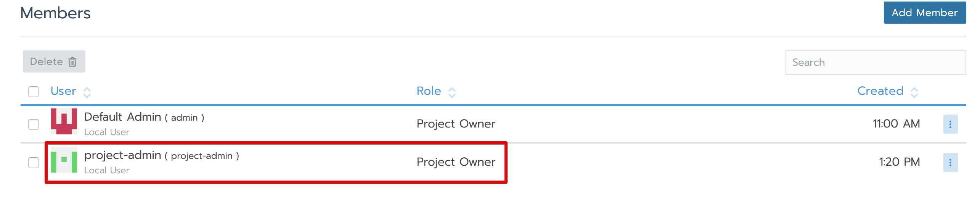The height and width of the screenshot is (197, 980).
Task: Open the three-dot menu for project-admin
Action: coord(950,163)
